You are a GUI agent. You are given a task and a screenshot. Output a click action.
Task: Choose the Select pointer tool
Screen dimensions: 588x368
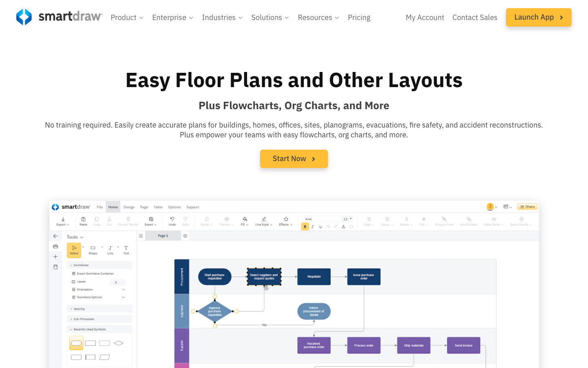(74, 250)
